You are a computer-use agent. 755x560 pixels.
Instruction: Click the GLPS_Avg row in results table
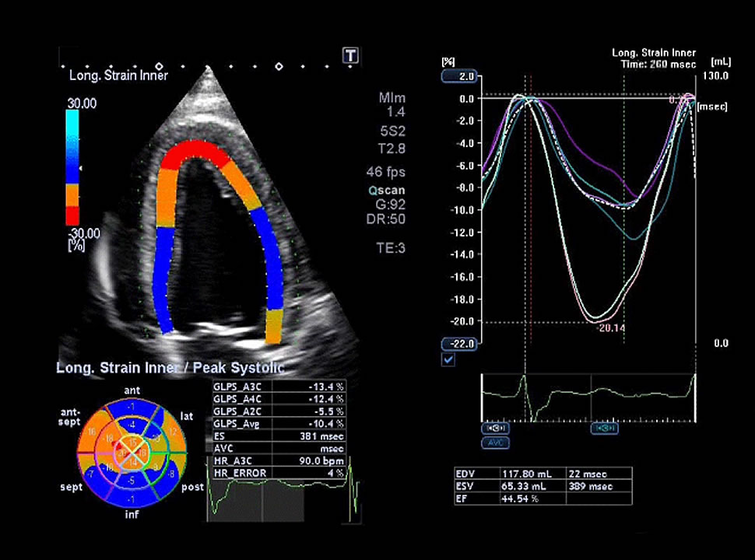click(x=279, y=425)
